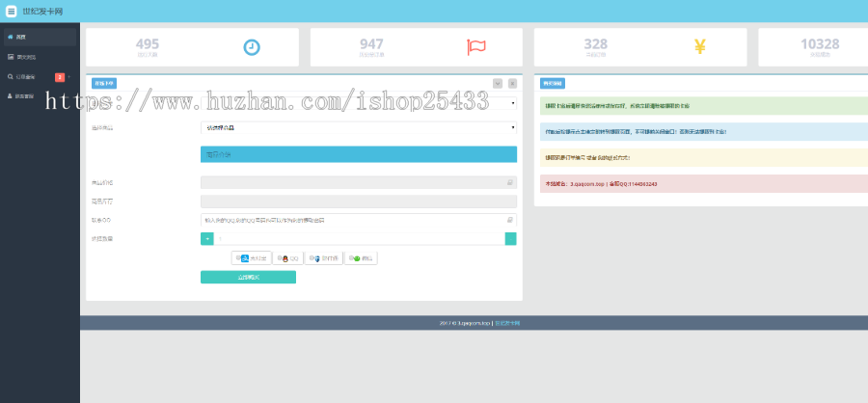Click the house icon in sidebar

pyautogui.click(x=11, y=37)
